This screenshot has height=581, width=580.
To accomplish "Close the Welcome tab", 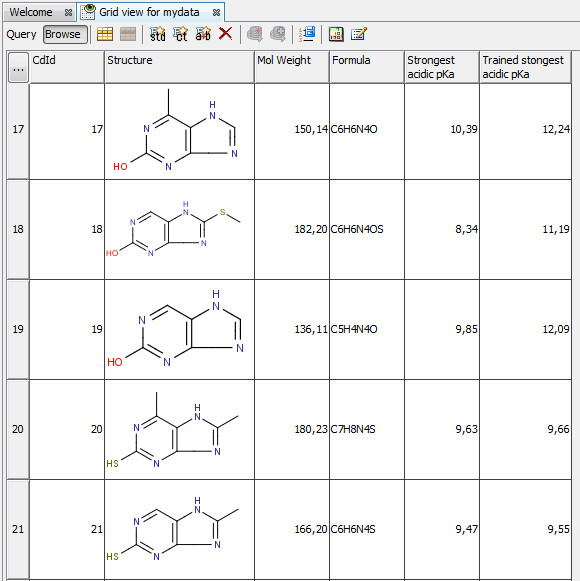I will [x=68, y=13].
